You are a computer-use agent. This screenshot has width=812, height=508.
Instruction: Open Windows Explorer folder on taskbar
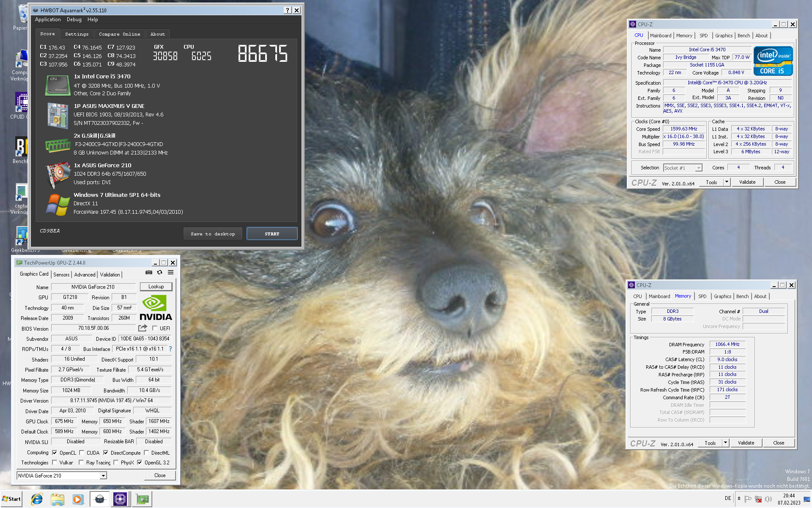(58, 500)
